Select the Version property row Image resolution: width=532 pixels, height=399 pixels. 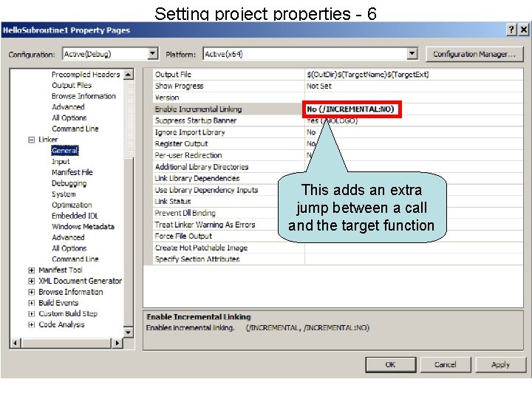click(338, 98)
